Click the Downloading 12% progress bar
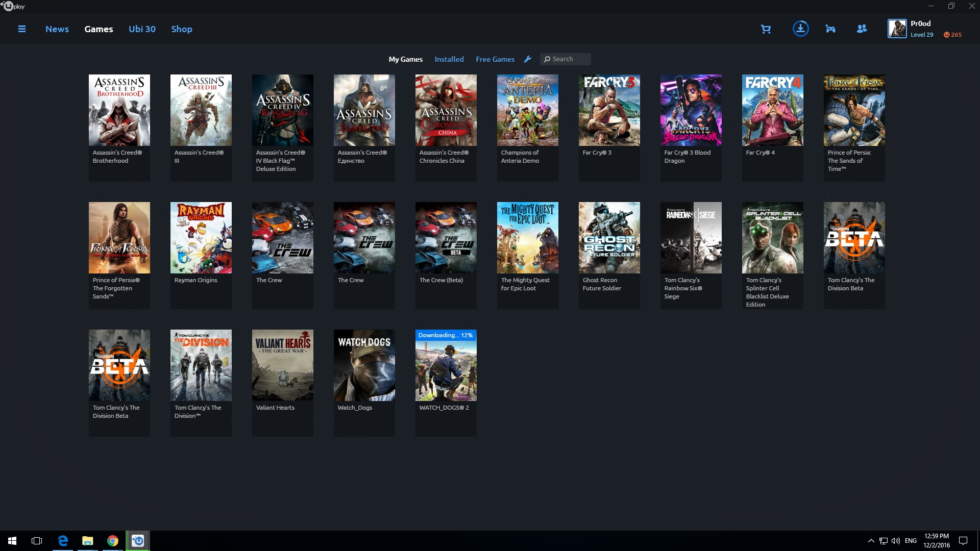The image size is (980, 551). click(x=446, y=335)
